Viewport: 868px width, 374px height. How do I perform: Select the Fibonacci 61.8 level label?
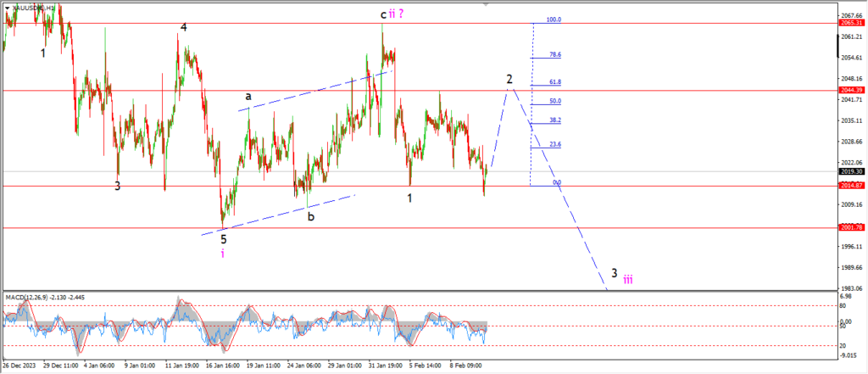554,82
